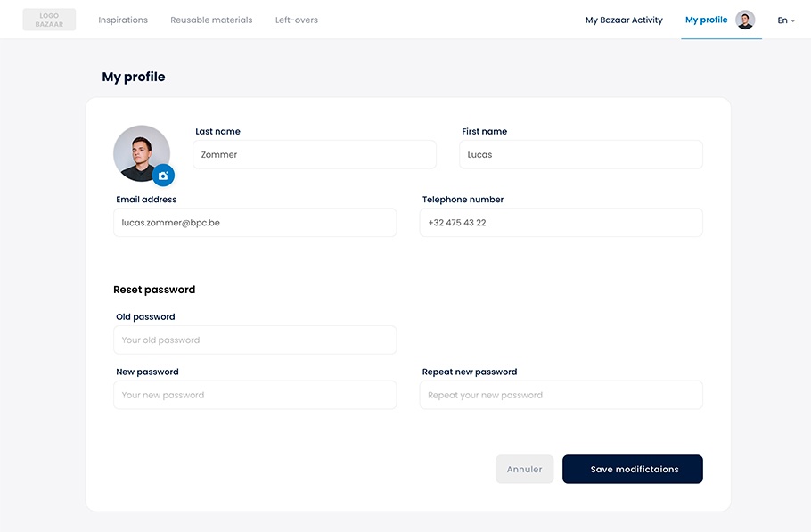Focus the Telephone number field
Viewport: 811px width, 532px height.
pyautogui.click(x=561, y=223)
